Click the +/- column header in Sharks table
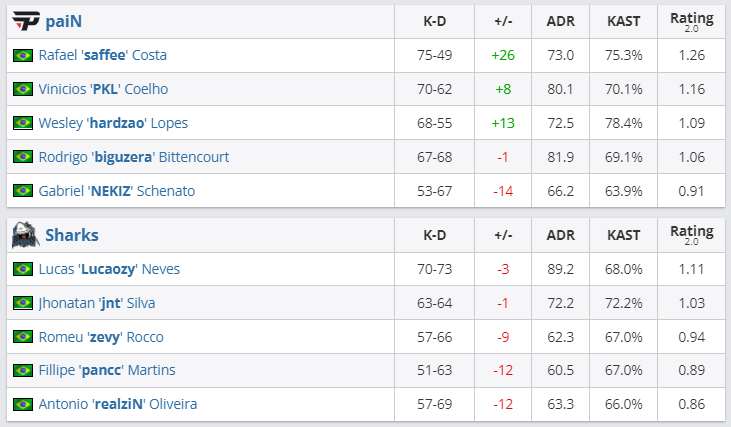The height and width of the screenshot is (427, 731). [503, 235]
